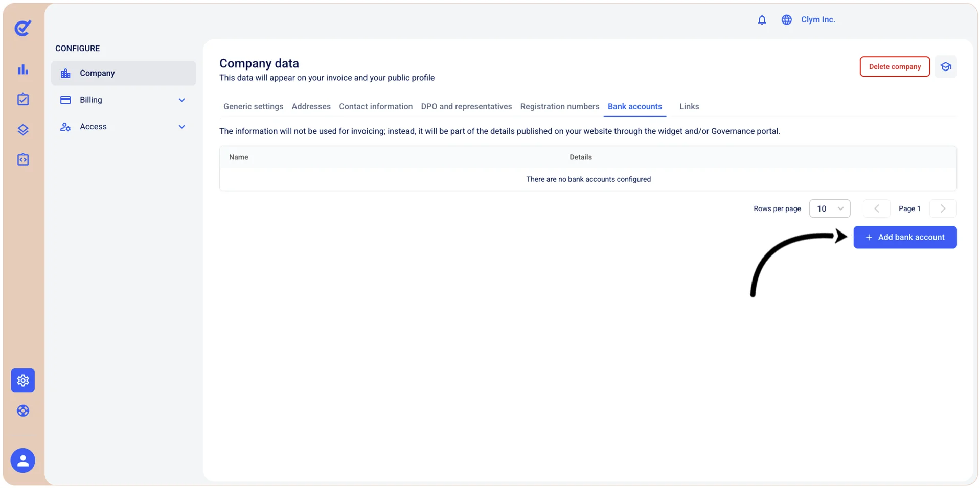Screen dimensions: 980x488
Task: Select the Bank accounts tab
Action: click(635, 106)
